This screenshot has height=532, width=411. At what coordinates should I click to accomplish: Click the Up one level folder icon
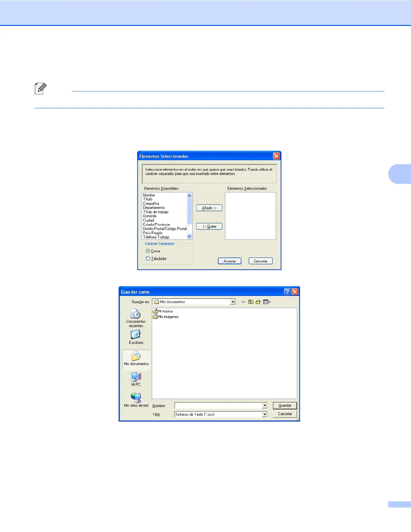[251, 302]
